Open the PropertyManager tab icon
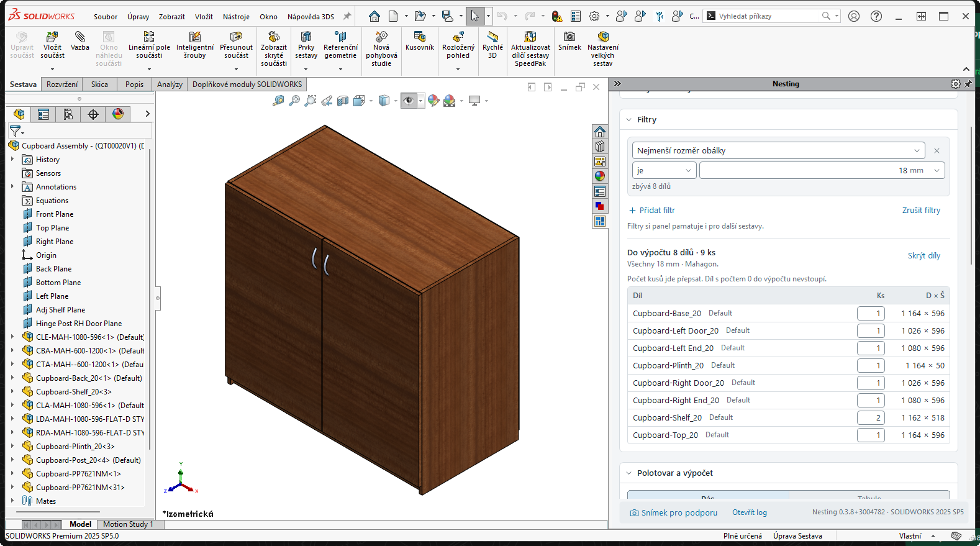The height and width of the screenshot is (546, 980). [x=43, y=114]
